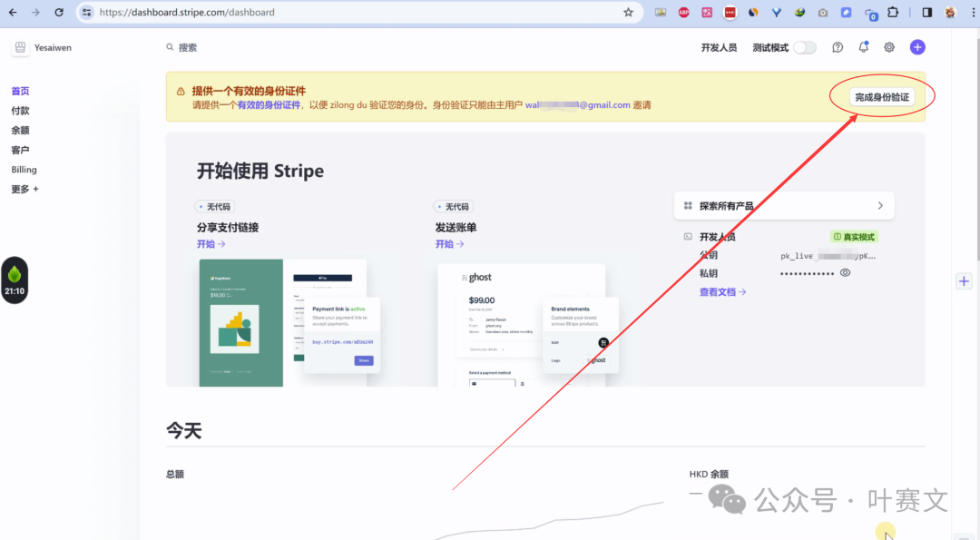
Task: Open the browser extensions puzzle icon
Action: pos(893,13)
